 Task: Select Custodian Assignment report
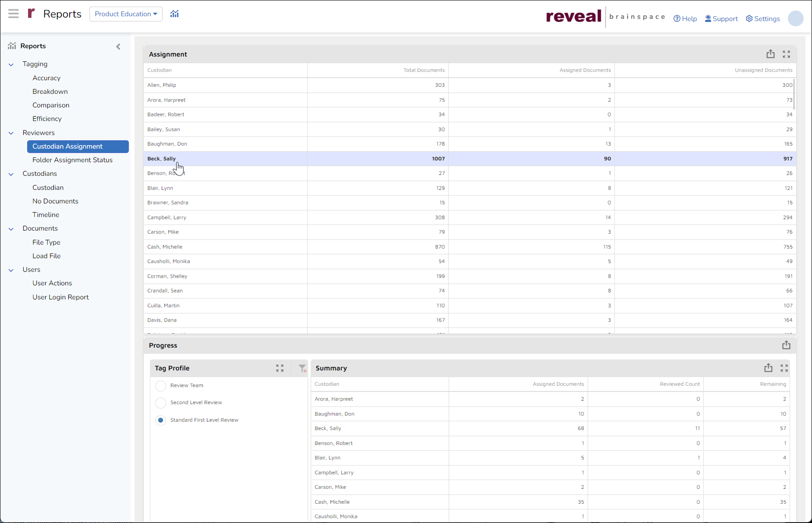tap(78, 146)
